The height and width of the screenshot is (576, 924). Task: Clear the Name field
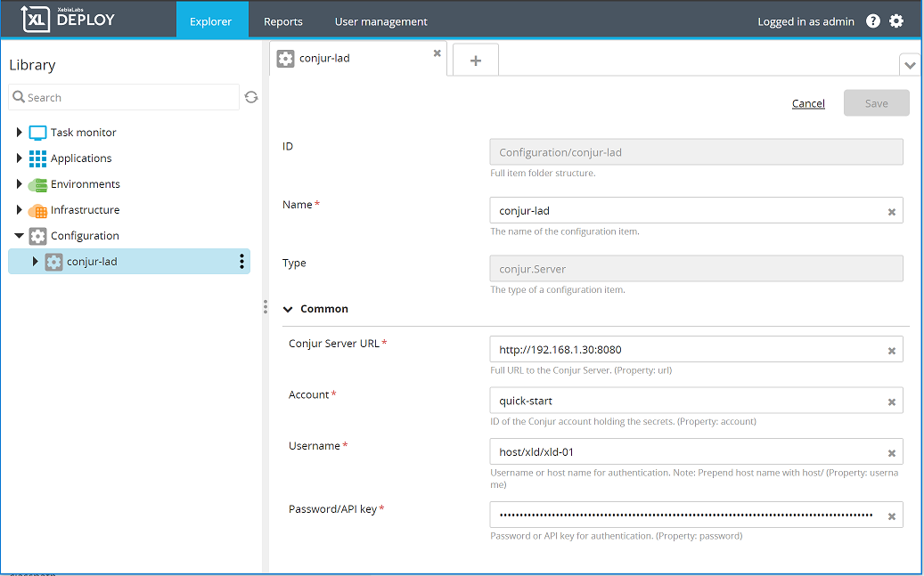(x=892, y=211)
